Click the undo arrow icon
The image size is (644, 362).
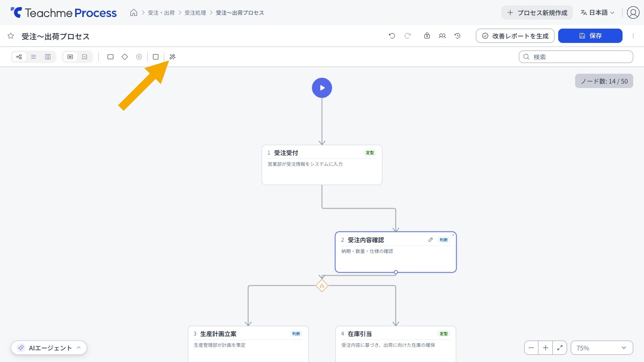[392, 36]
